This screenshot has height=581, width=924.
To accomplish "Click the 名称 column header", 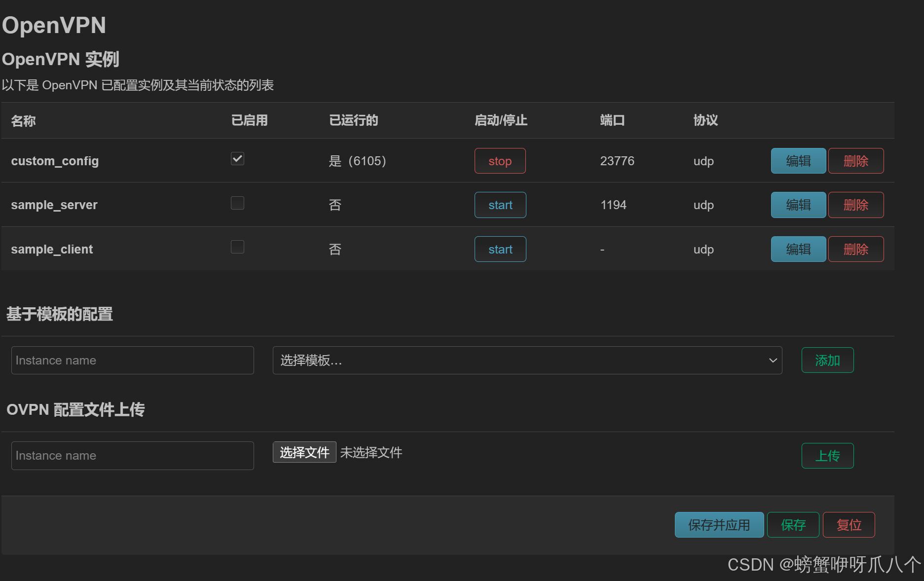I will [23, 121].
